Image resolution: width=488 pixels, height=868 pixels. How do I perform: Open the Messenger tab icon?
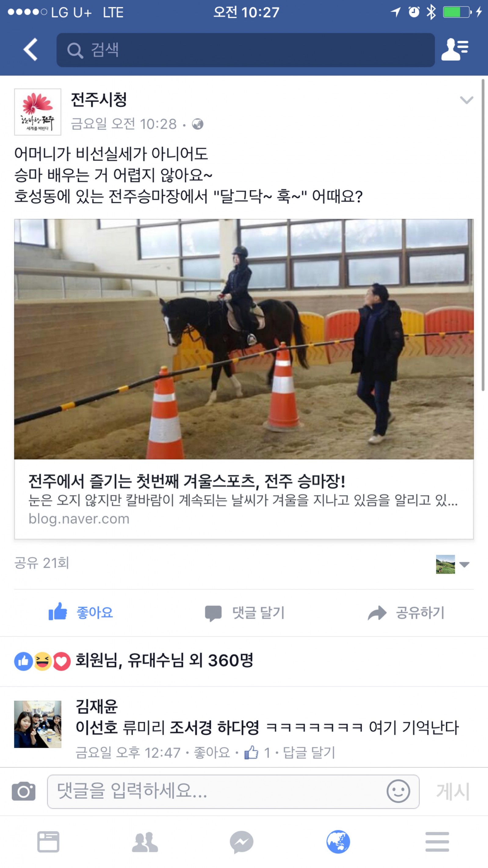tap(242, 842)
